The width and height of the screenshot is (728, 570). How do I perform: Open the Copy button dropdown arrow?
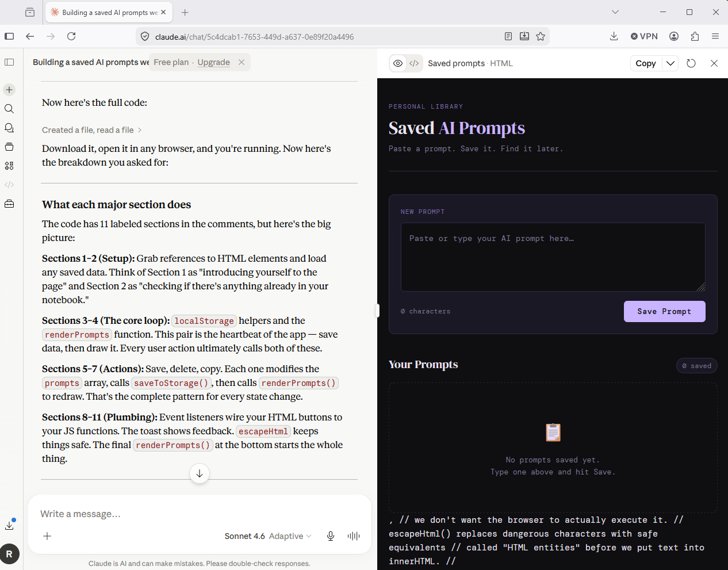pyautogui.click(x=670, y=63)
